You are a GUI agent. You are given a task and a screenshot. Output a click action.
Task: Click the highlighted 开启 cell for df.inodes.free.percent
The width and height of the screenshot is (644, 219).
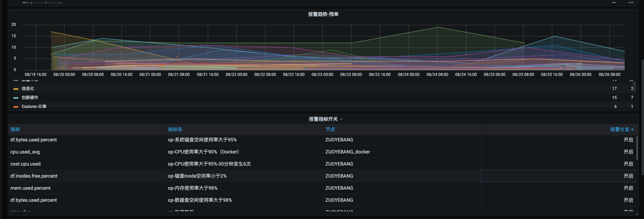tap(628, 176)
